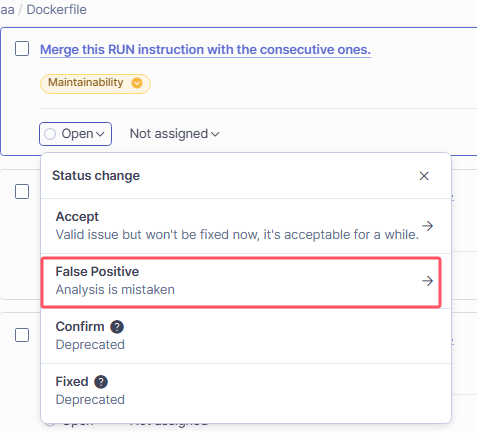Open help icon beside Confirm
Image resolution: width=477 pixels, height=433 pixels.
tap(117, 327)
